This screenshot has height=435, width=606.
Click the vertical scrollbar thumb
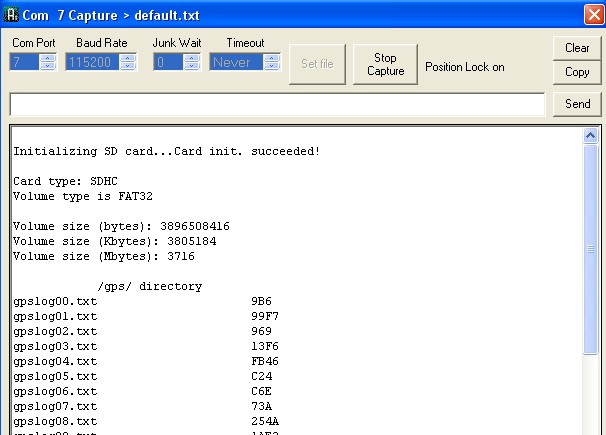point(590,249)
